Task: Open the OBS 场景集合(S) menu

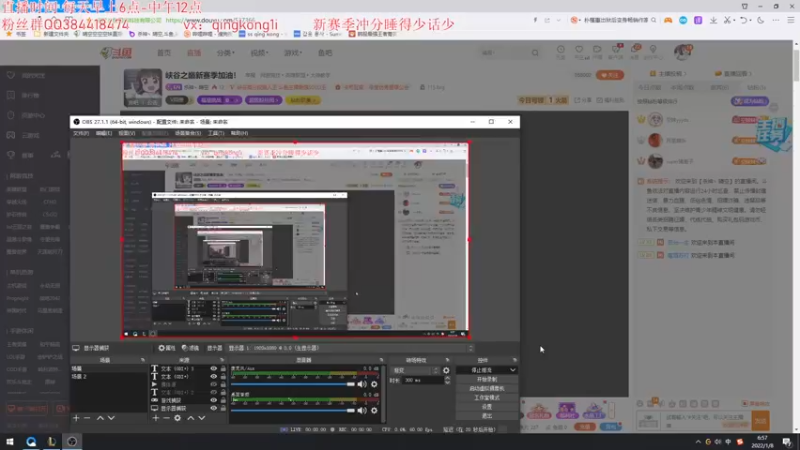Action: (x=188, y=133)
